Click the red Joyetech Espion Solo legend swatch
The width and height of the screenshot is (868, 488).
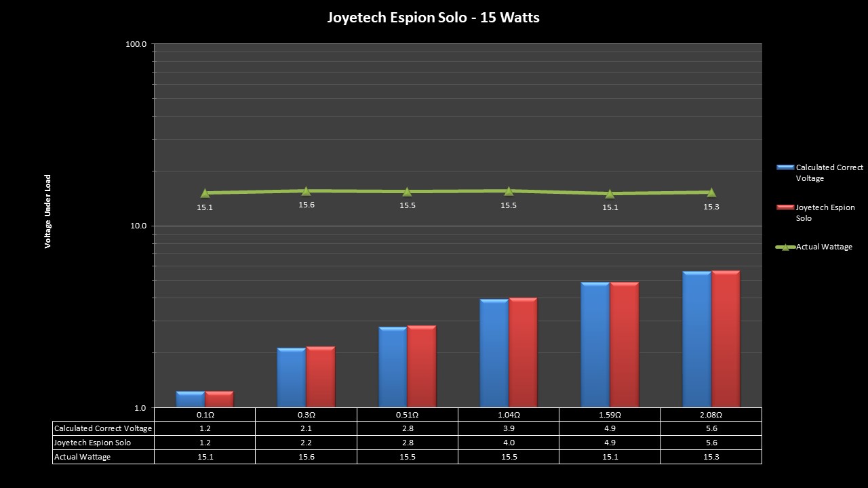click(785, 207)
